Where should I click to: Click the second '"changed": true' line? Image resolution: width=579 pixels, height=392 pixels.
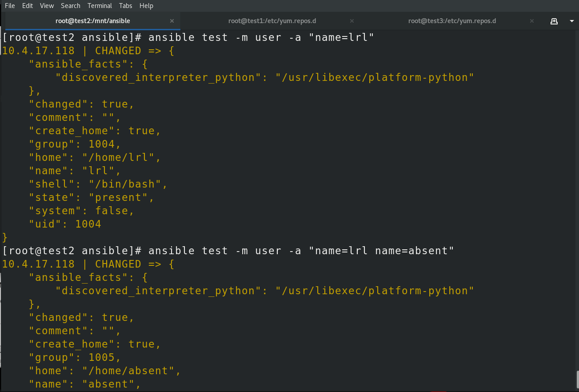pyautogui.click(x=82, y=317)
